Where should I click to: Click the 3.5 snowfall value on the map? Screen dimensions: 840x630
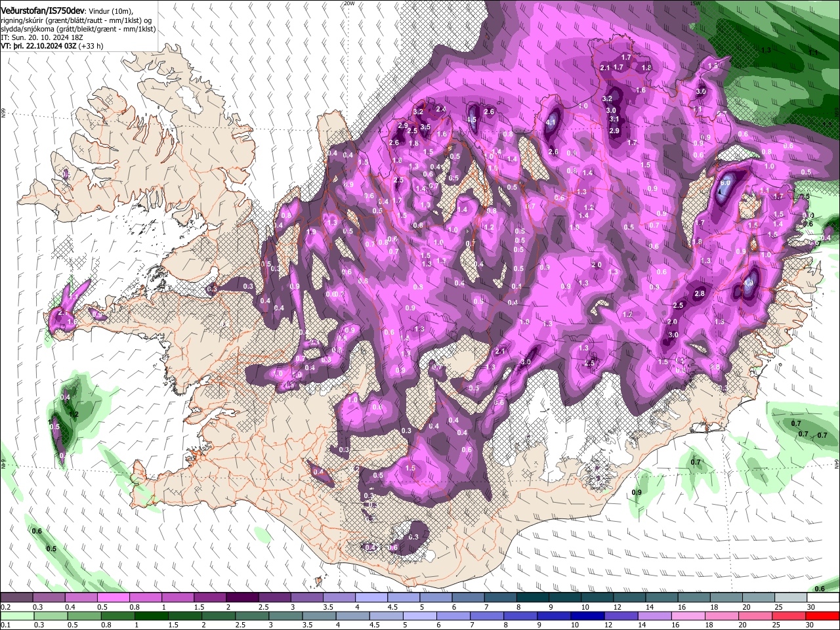[425, 127]
